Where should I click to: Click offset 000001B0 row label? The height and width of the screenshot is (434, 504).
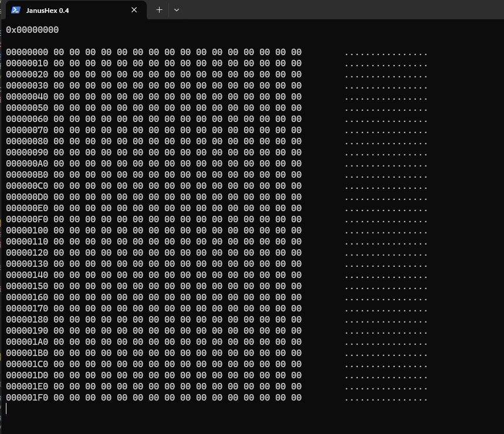pos(27,352)
